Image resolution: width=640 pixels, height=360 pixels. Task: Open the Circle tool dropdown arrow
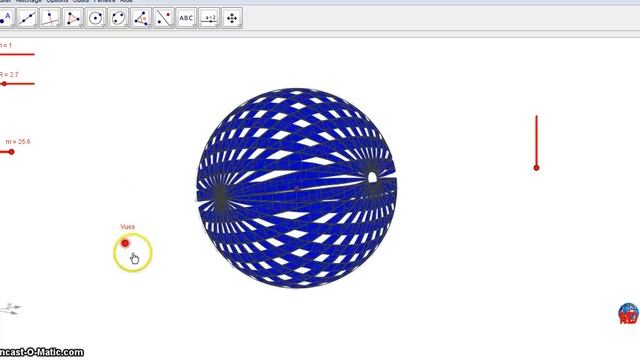coord(103,25)
